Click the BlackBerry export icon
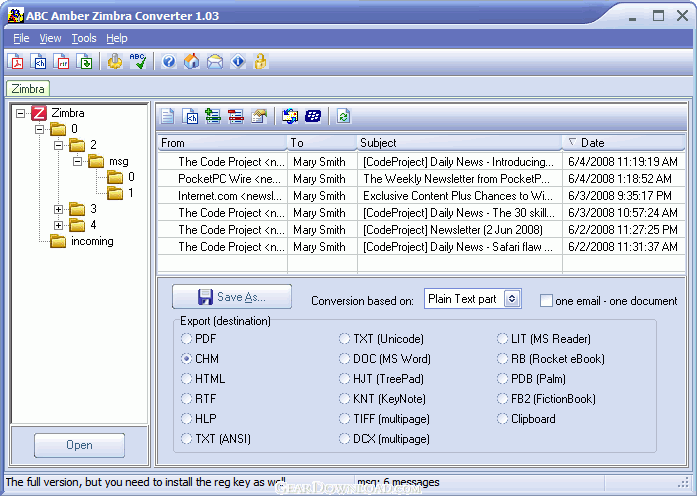Viewport: 697px width, 496px height. [313, 116]
